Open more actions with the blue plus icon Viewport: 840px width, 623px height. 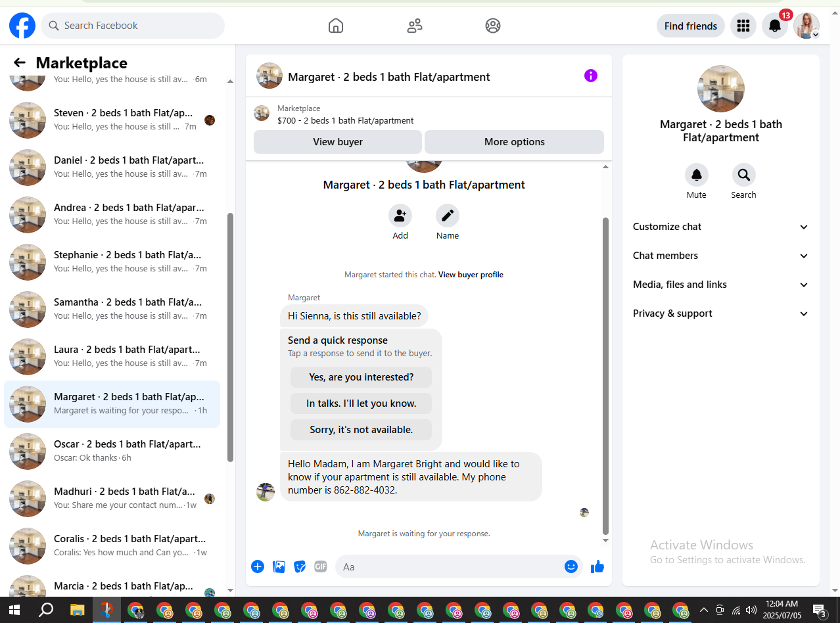click(258, 566)
